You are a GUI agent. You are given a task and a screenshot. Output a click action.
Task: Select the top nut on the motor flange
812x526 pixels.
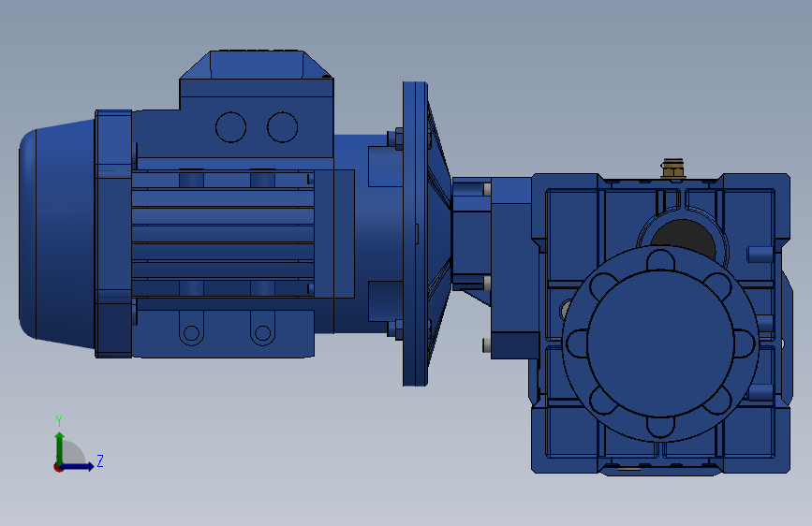coord(399,139)
